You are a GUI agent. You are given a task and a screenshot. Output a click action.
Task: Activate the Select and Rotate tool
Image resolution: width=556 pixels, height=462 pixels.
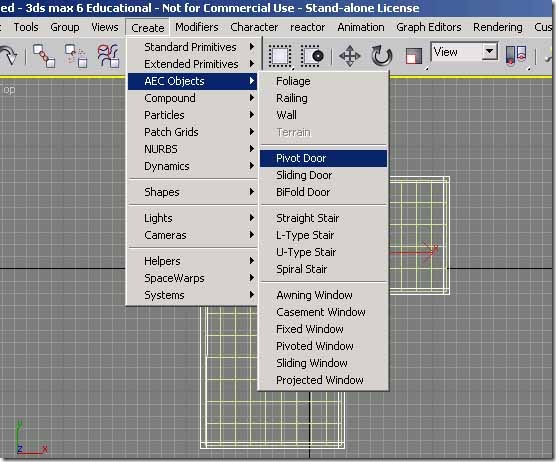382,56
